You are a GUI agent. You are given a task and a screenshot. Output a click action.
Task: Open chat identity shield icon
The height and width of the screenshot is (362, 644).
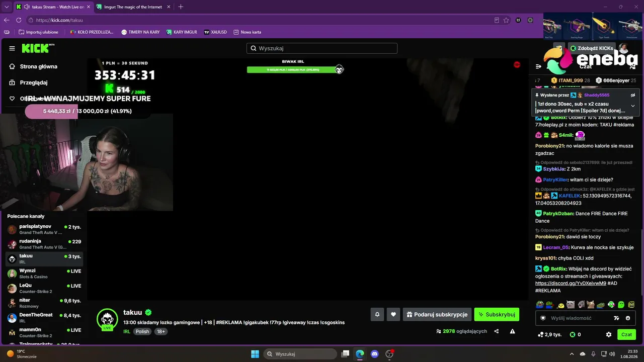pos(543,318)
